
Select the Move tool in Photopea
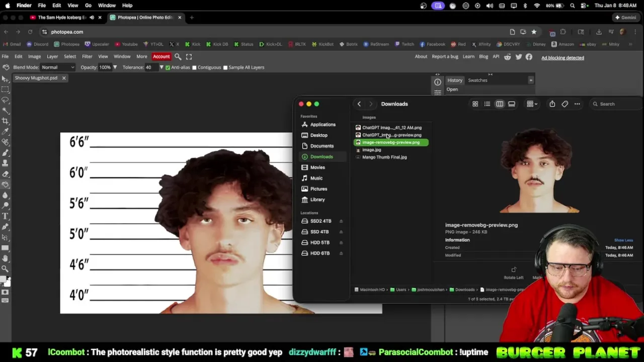point(5,79)
